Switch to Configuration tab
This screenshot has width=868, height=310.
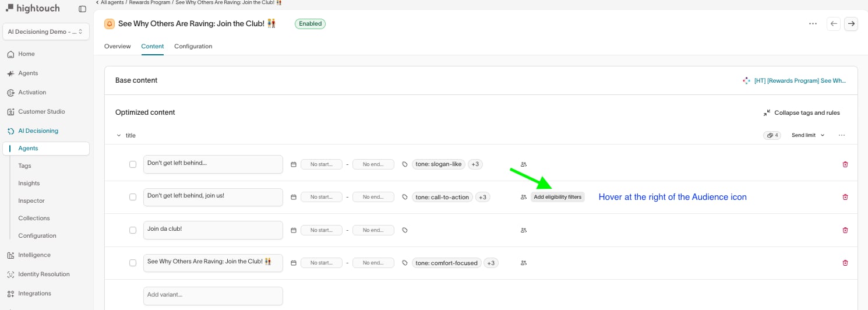click(193, 46)
